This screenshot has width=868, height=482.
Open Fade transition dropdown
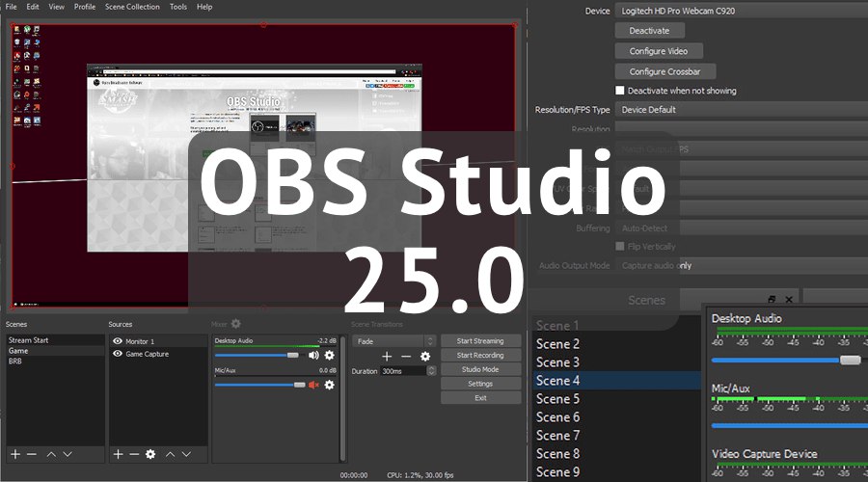click(x=394, y=341)
